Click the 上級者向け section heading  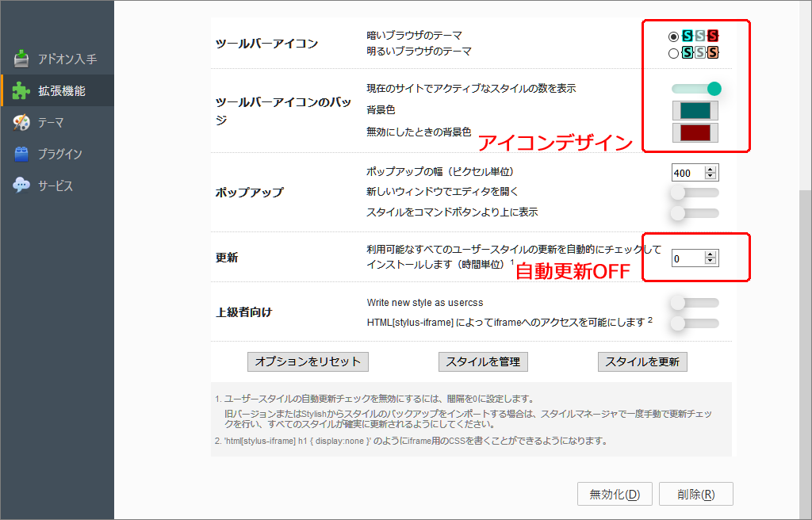coord(243,312)
